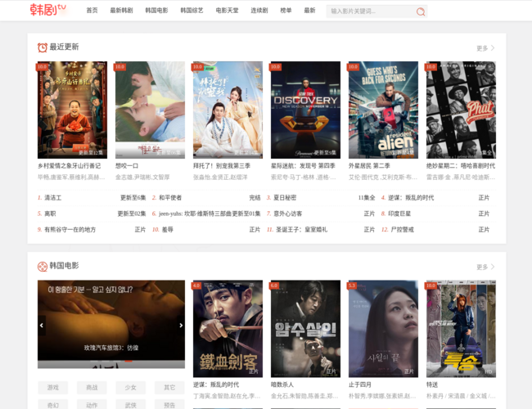Open list item 清洁工
The image size is (532, 409).
(53, 198)
